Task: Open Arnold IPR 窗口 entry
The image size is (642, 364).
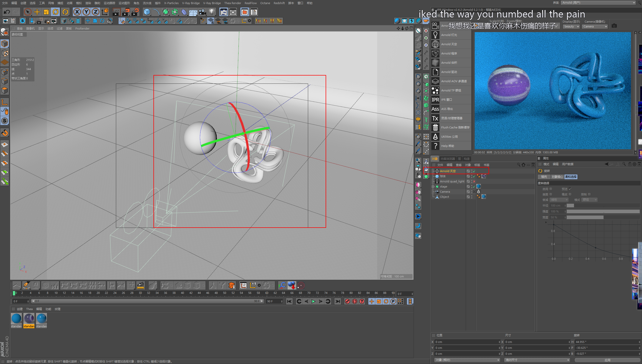Action: (x=446, y=100)
